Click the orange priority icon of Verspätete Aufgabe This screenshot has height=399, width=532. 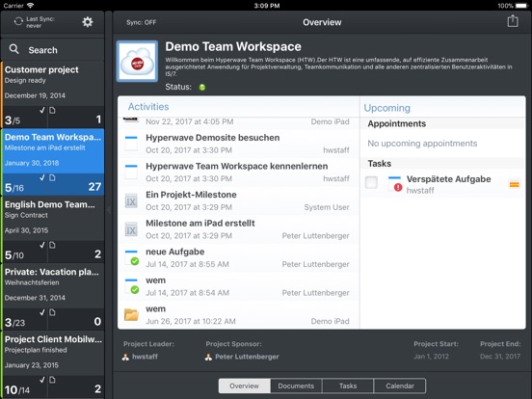point(515,184)
